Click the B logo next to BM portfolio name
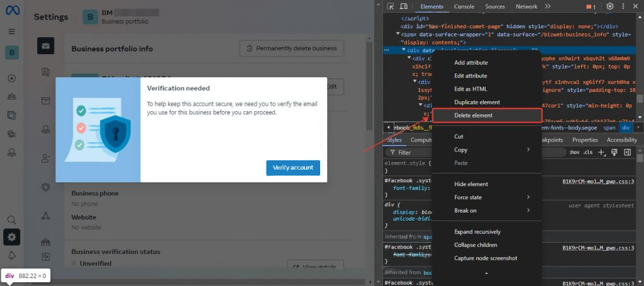This screenshot has height=286, width=644. point(90,17)
